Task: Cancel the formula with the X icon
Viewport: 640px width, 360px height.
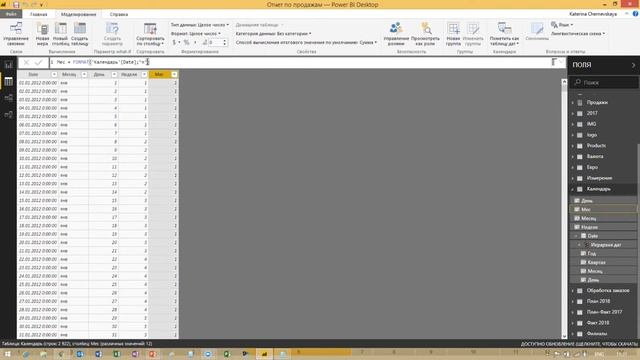Action: [26, 62]
